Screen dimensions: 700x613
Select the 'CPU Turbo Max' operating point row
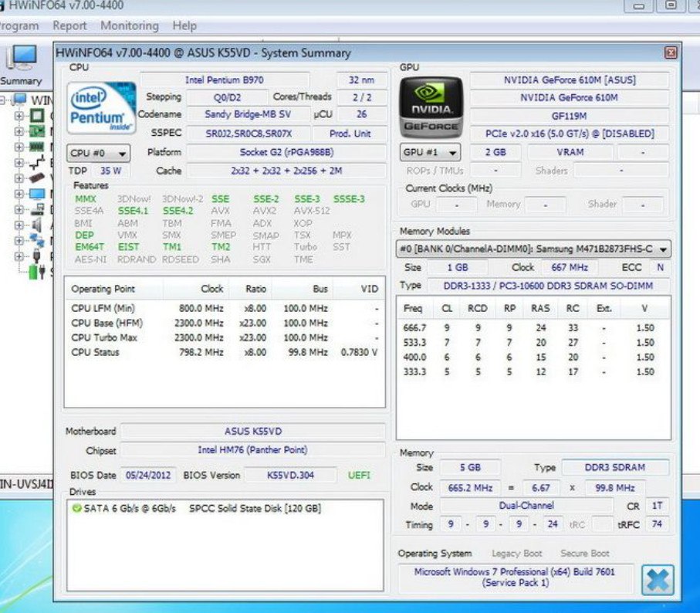pyautogui.click(x=225, y=337)
